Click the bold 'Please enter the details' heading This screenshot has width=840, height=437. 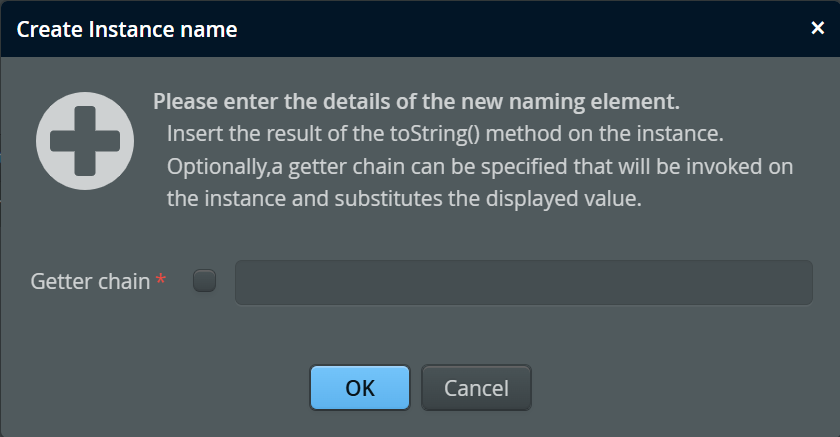416,102
